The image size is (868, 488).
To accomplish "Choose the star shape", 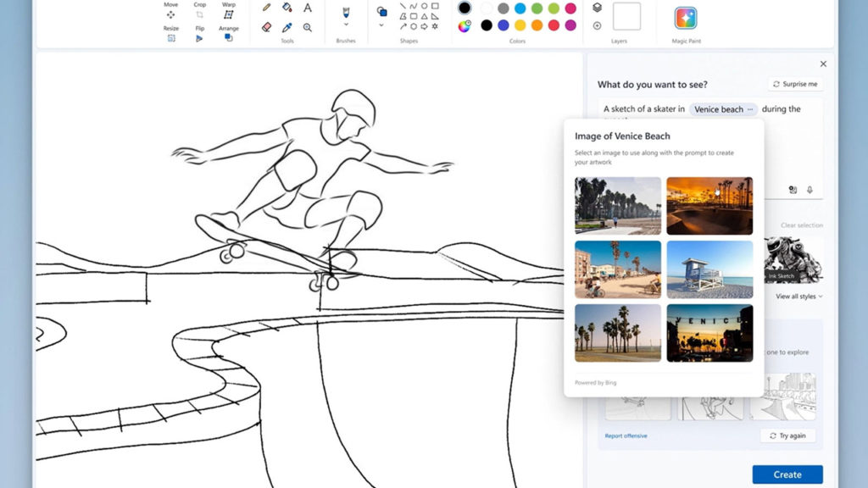I will click(435, 26).
